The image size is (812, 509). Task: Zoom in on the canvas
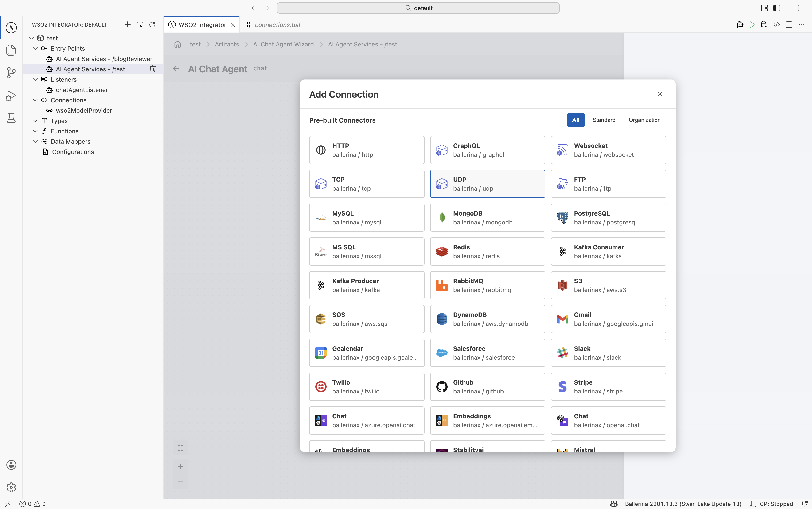180,466
